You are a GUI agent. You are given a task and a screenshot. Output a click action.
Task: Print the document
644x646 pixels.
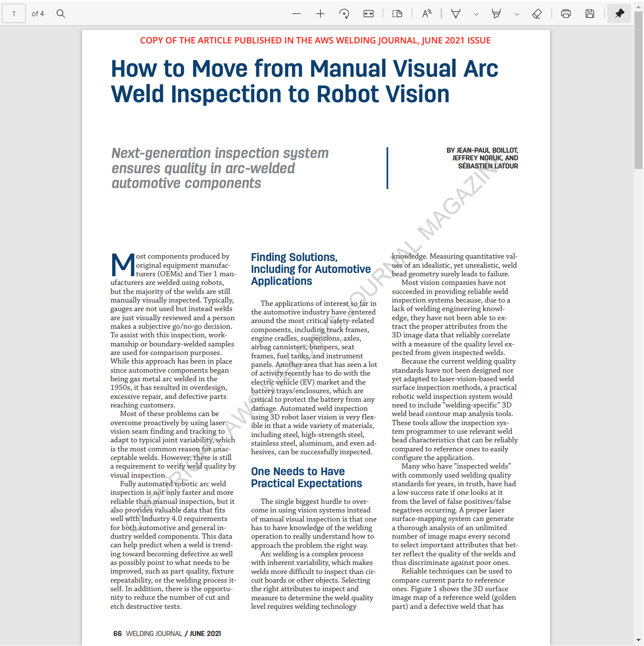click(566, 14)
